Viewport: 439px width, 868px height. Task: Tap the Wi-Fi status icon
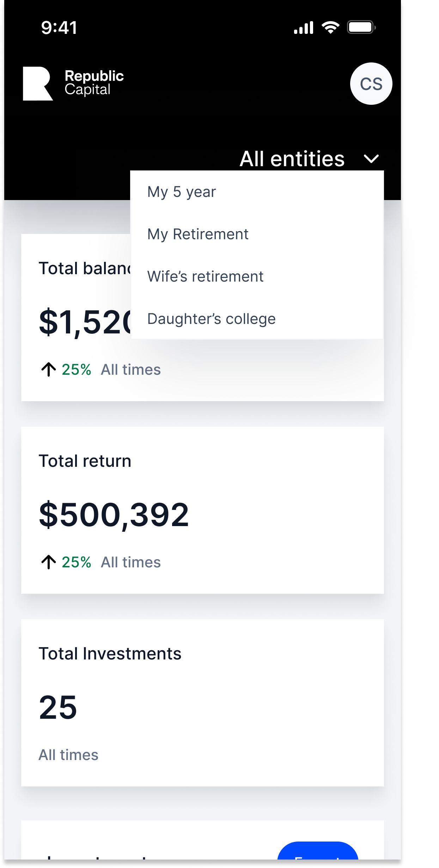pos(330,27)
